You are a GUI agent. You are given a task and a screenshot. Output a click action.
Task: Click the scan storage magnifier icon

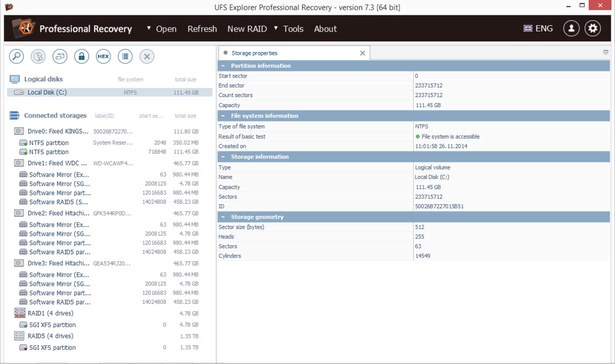(16, 56)
